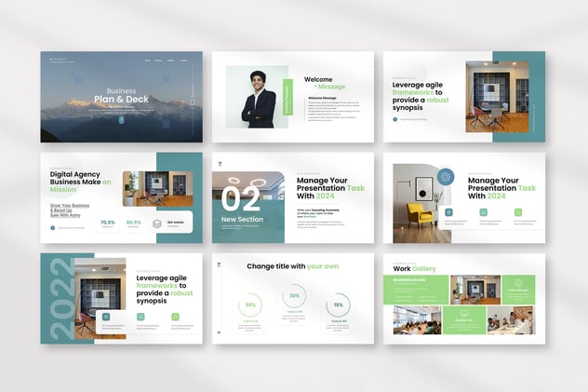Click the Work Gallery top-right green tile icon
Screen dimensions: 588x392
(x=517, y=283)
